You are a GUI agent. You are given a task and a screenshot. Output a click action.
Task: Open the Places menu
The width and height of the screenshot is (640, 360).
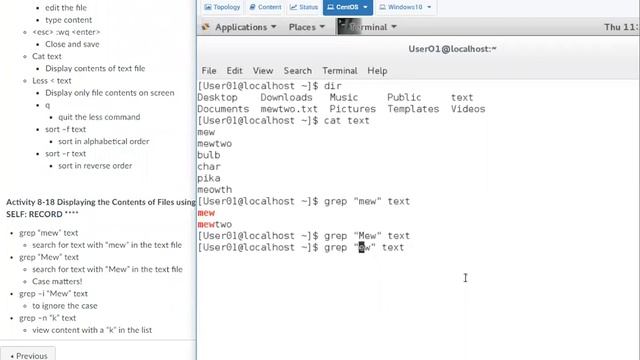[x=307, y=27]
